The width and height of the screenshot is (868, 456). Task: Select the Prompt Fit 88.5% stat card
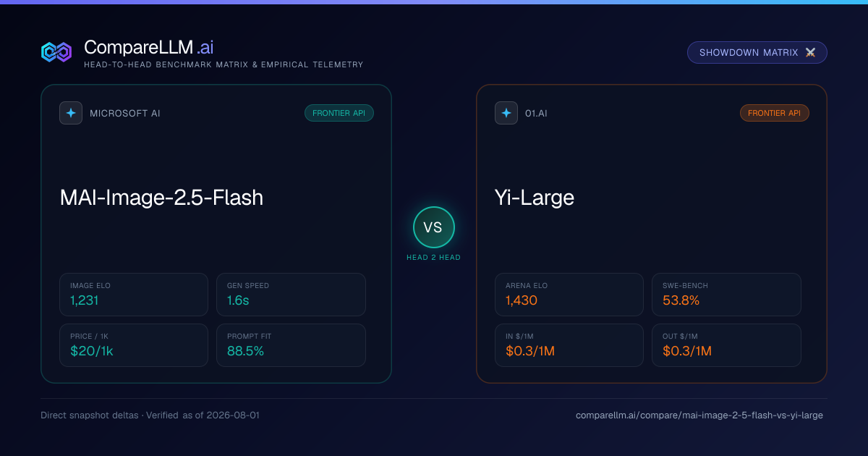291,345
